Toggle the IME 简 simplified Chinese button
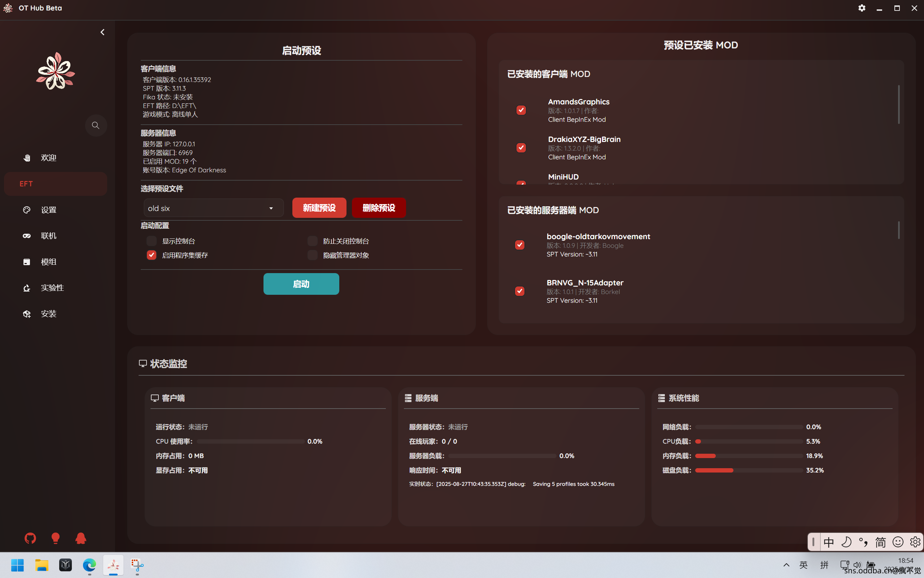This screenshot has height=578, width=924. point(880,542)
